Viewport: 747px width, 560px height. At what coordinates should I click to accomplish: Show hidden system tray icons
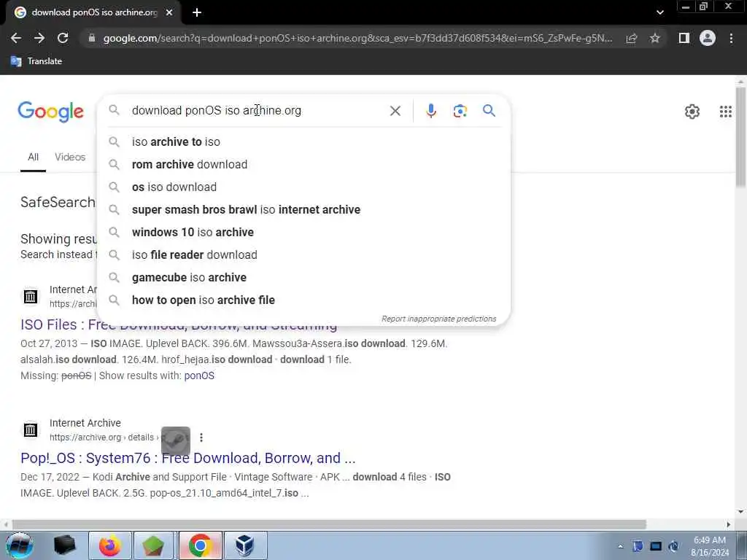pos(620,546)
